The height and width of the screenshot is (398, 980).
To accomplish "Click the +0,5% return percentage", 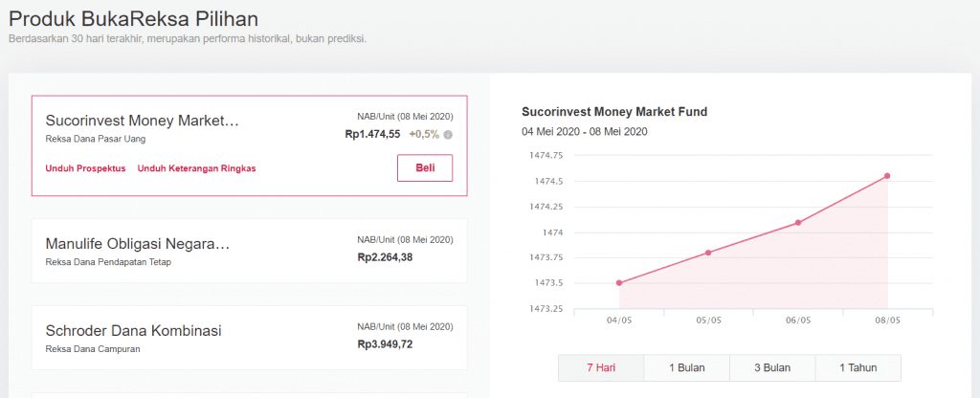I will (424, 135).
